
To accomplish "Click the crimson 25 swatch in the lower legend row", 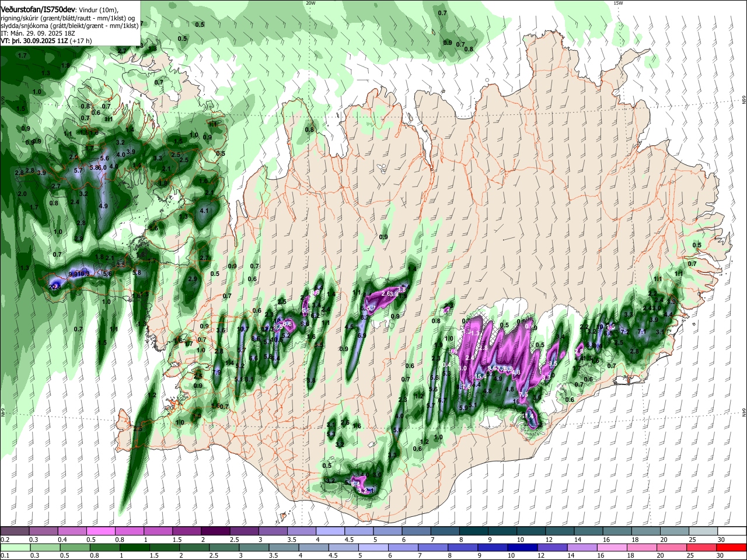I will 700,548.
